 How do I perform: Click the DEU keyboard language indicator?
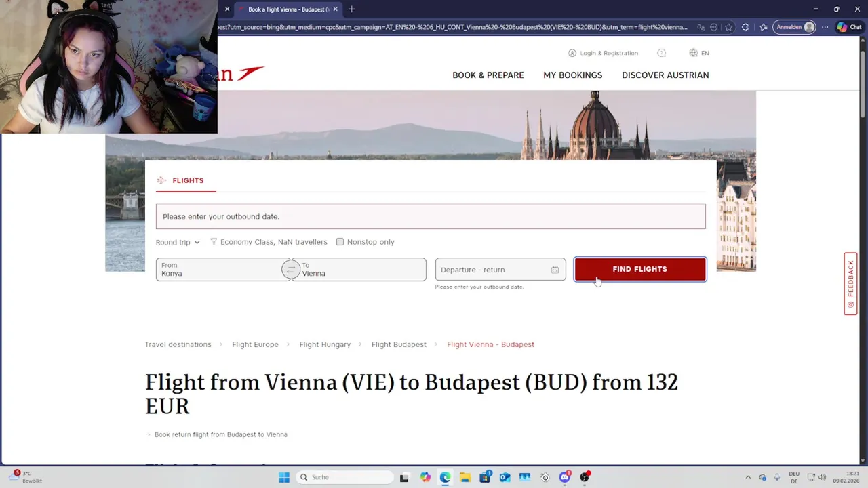pos(794,477)
